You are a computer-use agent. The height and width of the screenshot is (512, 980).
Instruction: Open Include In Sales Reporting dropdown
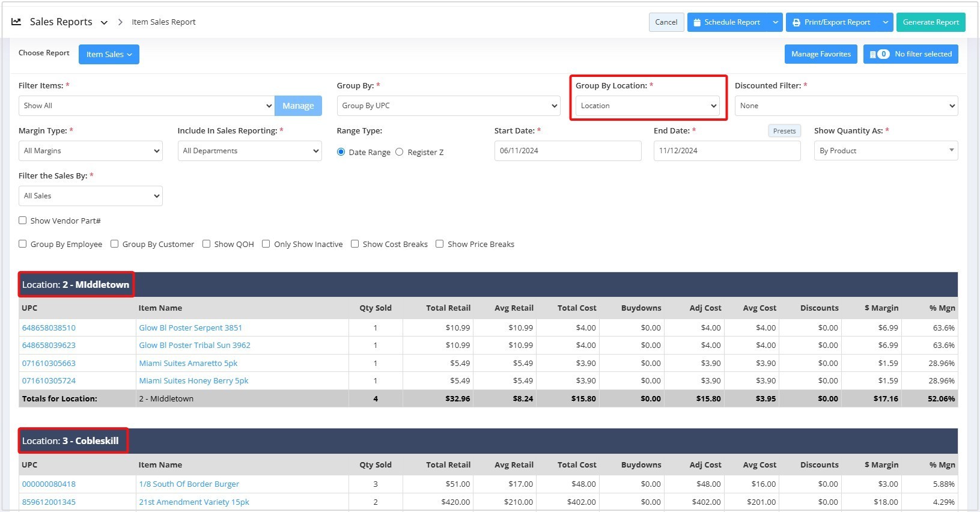click(250, 151)
